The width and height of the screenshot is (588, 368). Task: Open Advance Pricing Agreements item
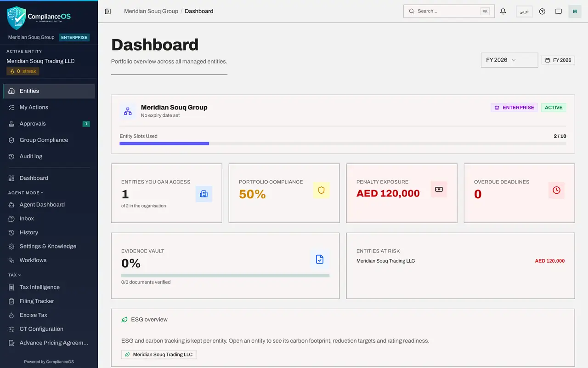point(49,343)
